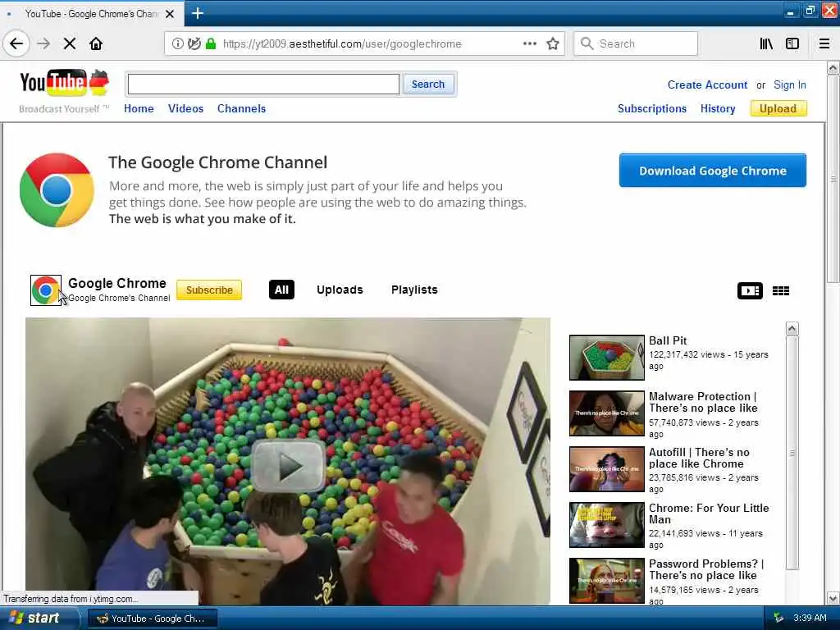Focus the YouTube search input field
The width and height of the screenshot is (840, 630).
coord(263,84)
